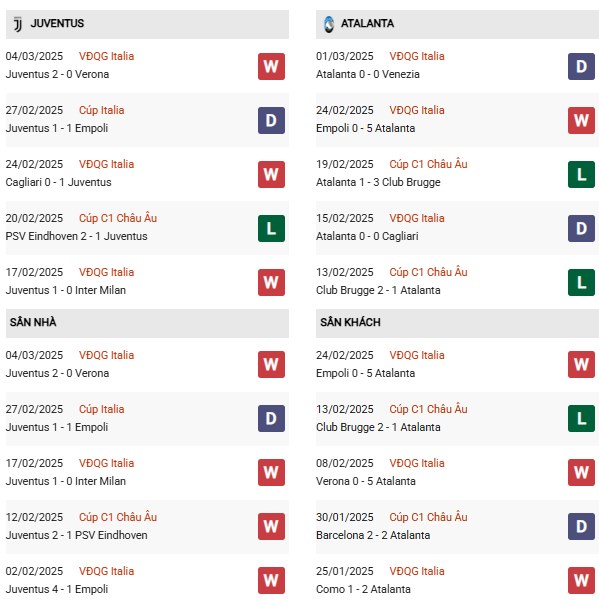Click the Juventus club logo icon

(18, 24)
